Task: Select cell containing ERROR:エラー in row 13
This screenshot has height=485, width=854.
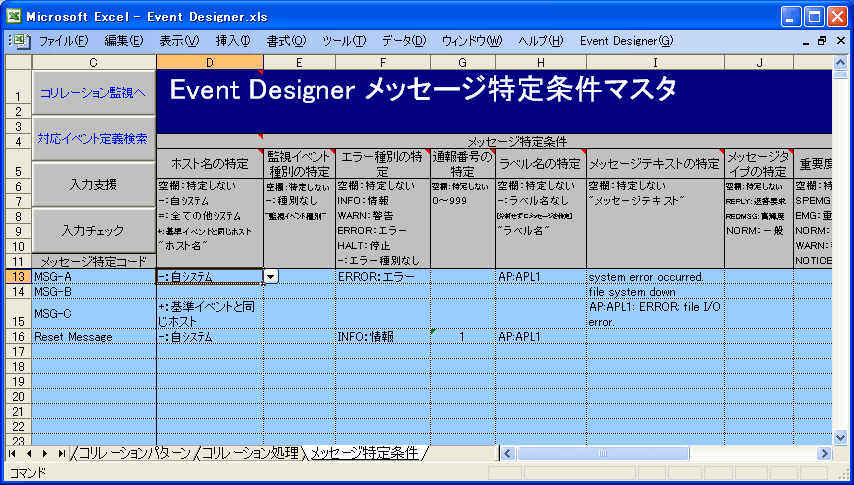Action: [x=382, y=275]
